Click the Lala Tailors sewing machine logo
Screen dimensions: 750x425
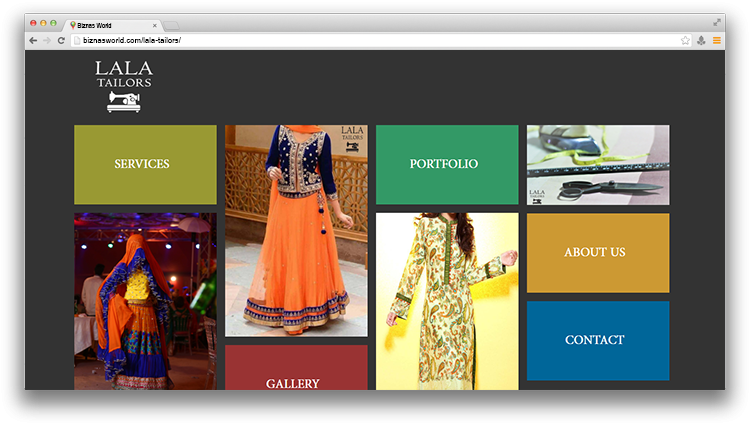tap(124, 87)
